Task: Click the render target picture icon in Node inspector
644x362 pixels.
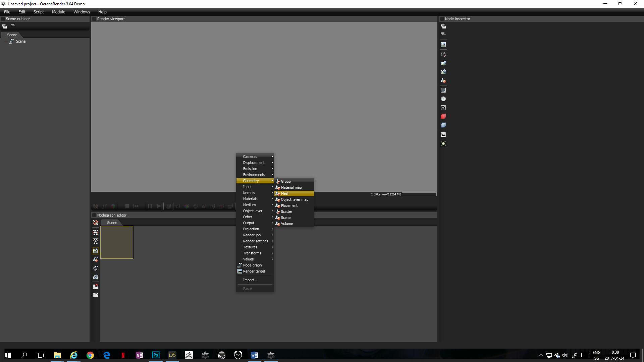Action: point(443,45)
